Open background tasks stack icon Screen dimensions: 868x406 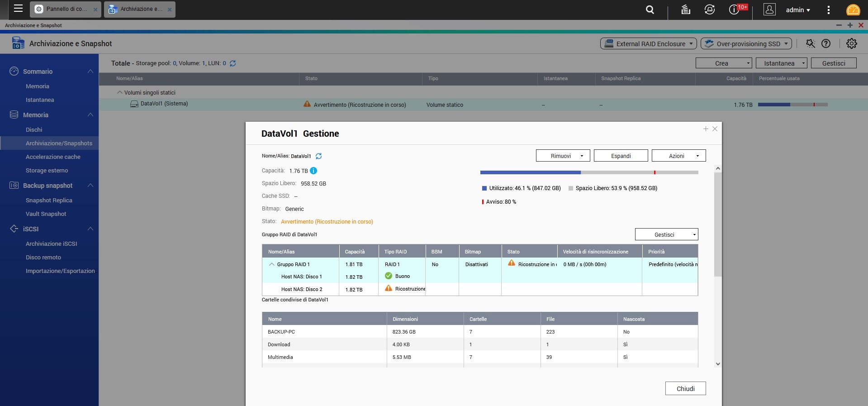click(x=686, y=10)
